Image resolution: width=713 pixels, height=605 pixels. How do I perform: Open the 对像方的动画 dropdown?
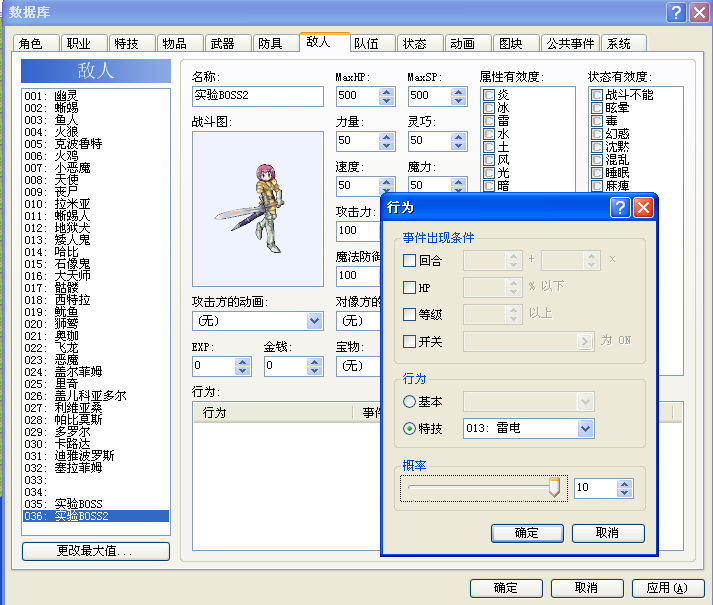click(358, 321)
